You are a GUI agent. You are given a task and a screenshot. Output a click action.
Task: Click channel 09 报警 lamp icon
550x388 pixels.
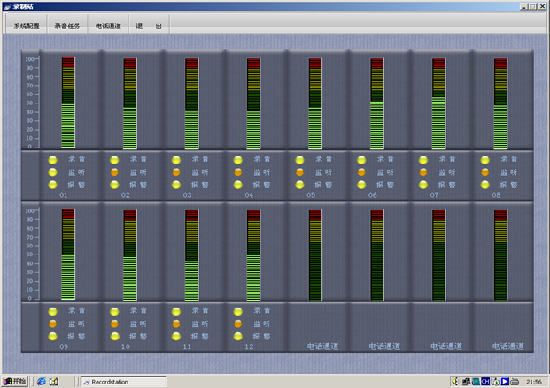pos(53,336)
